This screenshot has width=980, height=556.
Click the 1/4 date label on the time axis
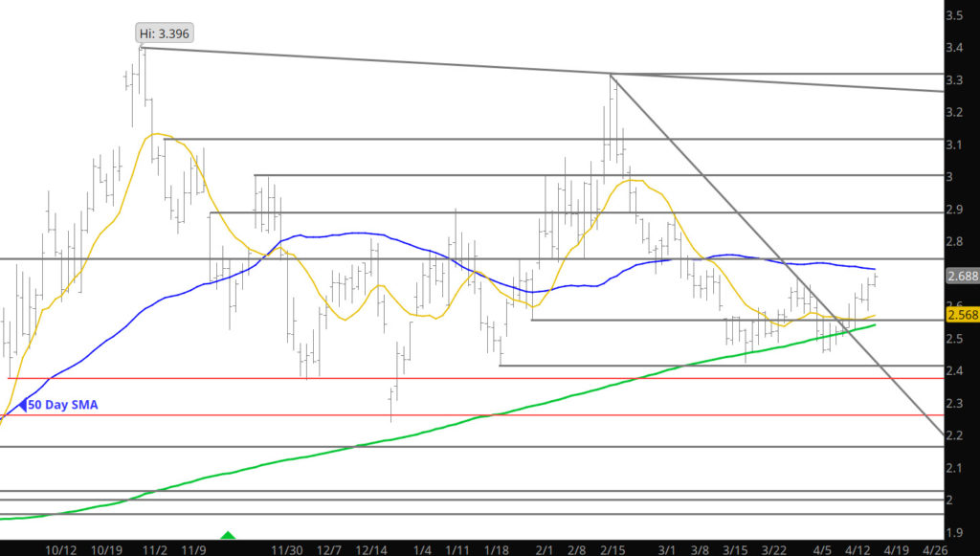[x=422, y=550]
